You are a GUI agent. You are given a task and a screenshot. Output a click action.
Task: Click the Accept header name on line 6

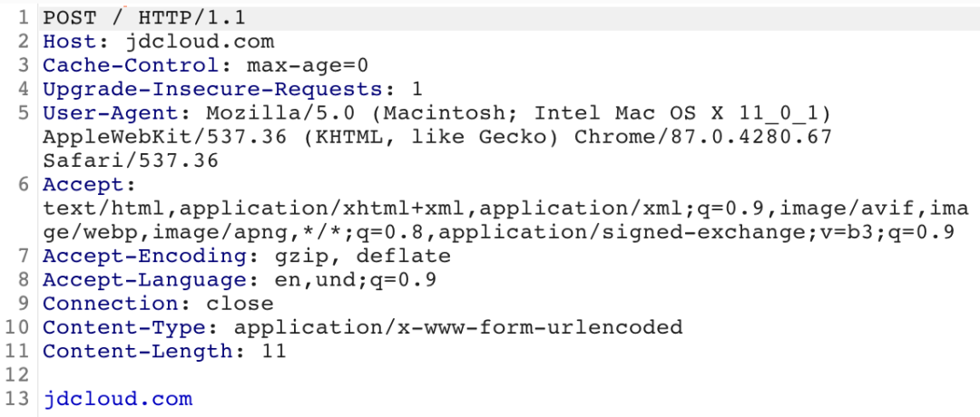pyautogui.click(x=76, y=185)
